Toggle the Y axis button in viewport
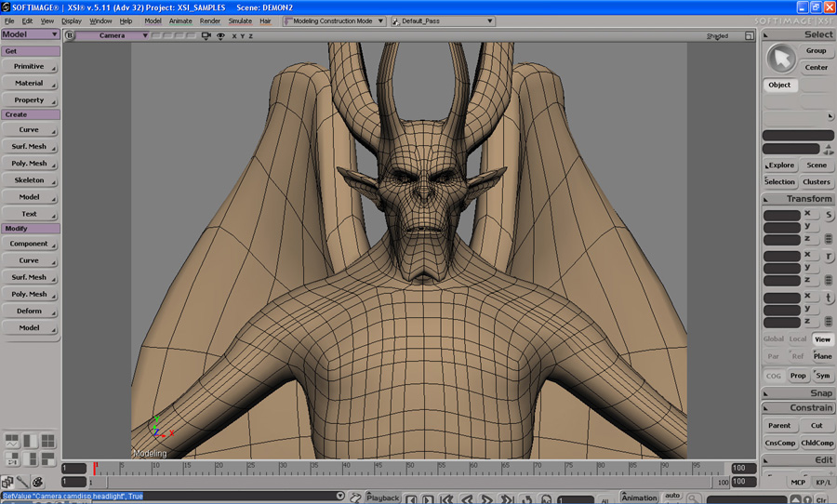This screenshot has width=837, height=504. [x=243, y=36]
